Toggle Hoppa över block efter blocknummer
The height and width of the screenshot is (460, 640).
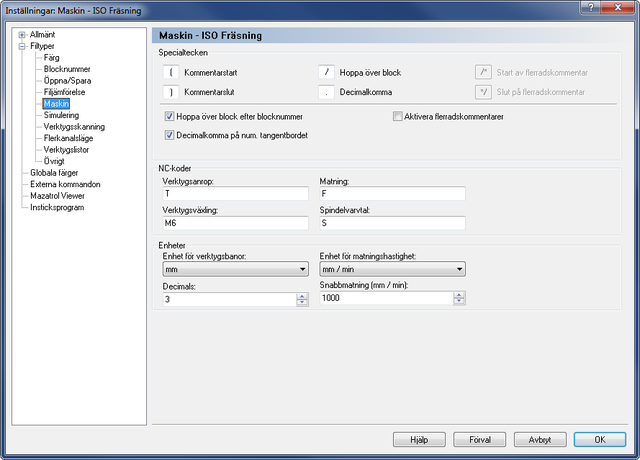(x=169, y=116)
